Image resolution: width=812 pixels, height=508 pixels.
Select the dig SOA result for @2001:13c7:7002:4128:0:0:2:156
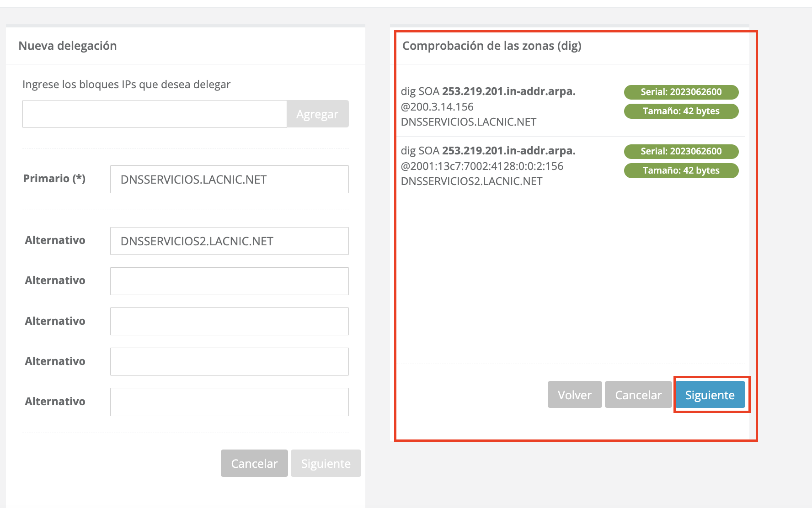point(488,166)
